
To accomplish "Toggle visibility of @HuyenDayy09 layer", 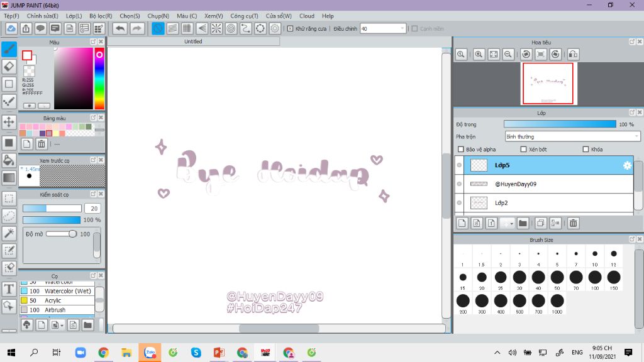I will click(459, 184).
